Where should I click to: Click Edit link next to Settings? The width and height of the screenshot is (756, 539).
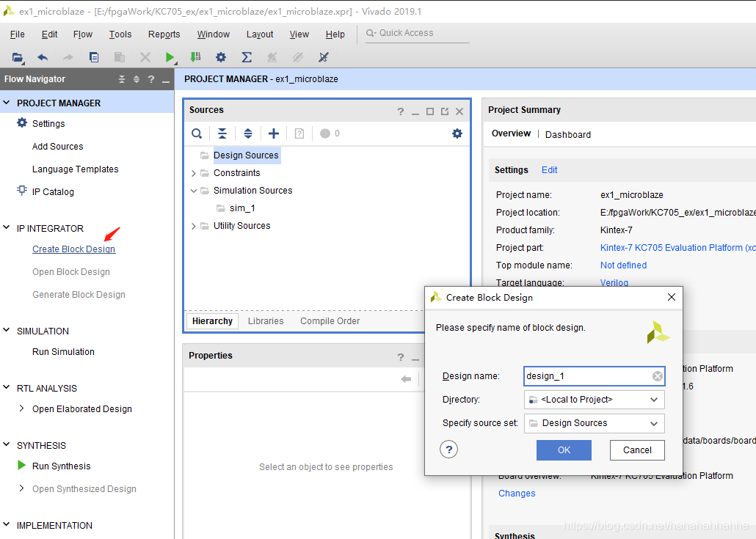click(549, 170)
